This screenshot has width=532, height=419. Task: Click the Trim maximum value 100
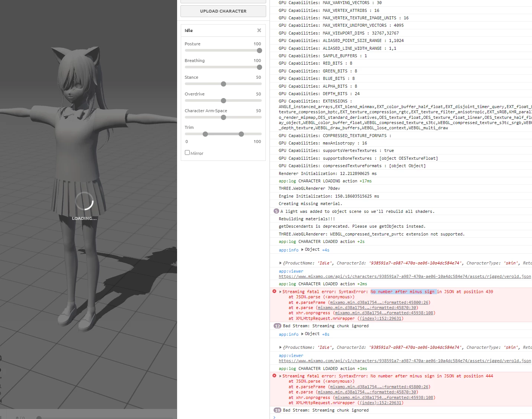(x=257, y=142)
